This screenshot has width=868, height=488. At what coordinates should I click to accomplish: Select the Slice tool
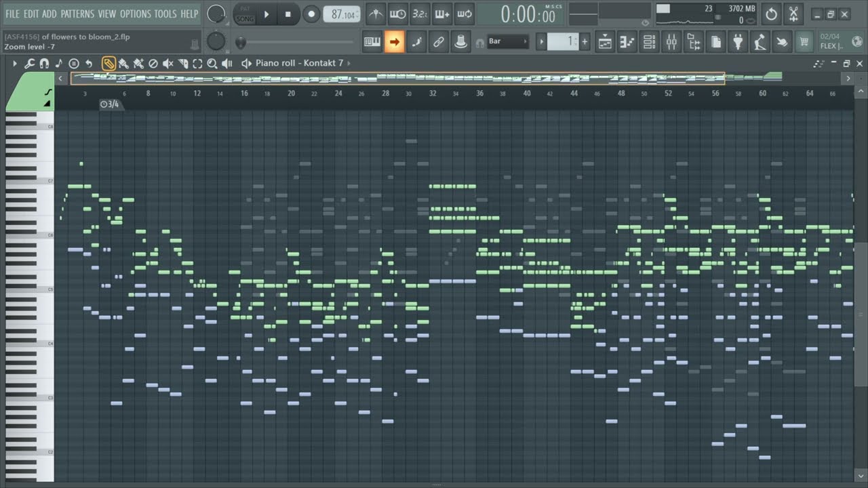click(183, 63)
